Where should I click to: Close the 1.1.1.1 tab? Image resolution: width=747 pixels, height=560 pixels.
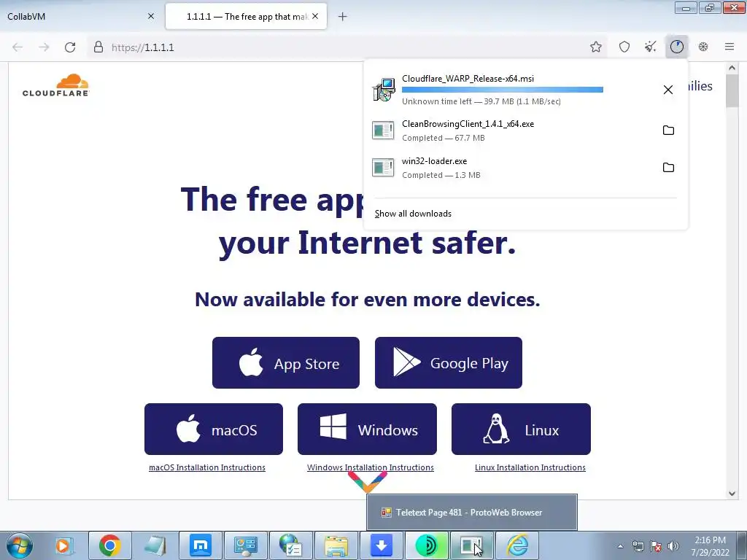coord(315,16)
